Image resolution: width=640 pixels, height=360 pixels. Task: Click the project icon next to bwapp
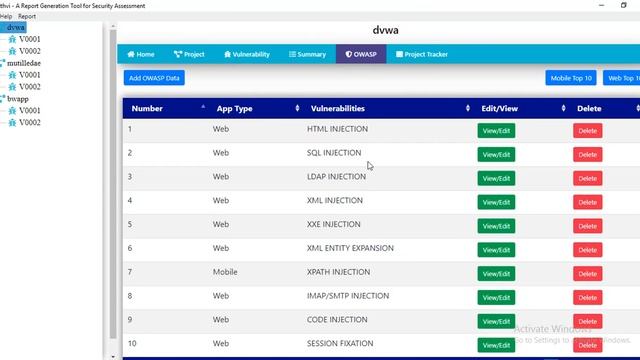click(x=2, y=98)
